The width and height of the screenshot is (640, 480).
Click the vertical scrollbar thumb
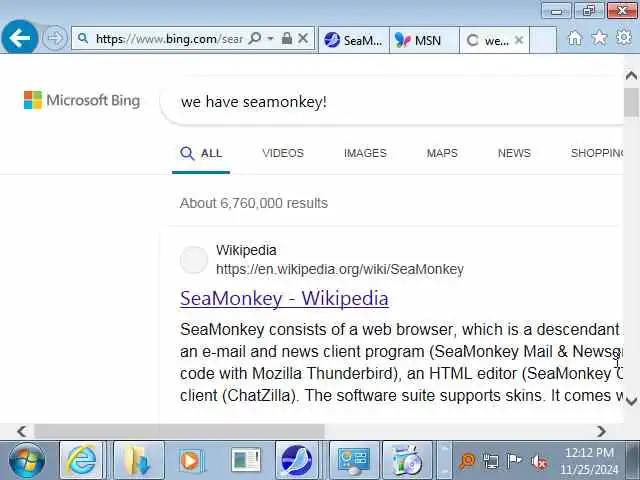point(631,102)
